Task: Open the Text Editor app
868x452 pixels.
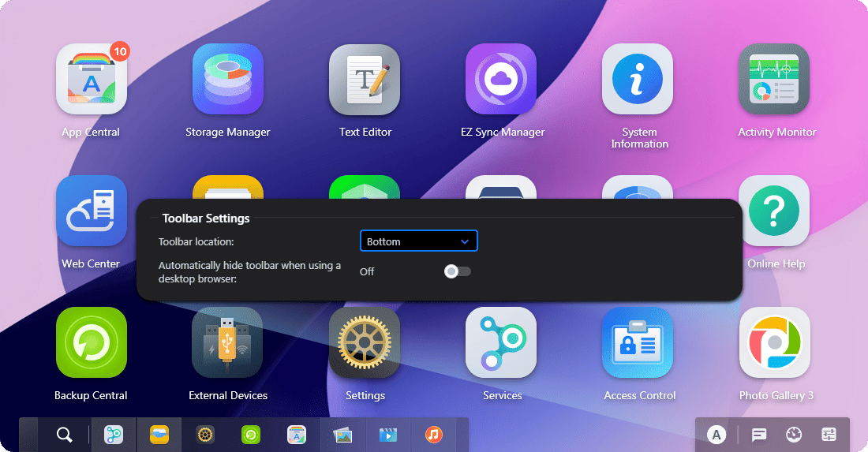Action: pyautogui.click(x=365, y=79)
